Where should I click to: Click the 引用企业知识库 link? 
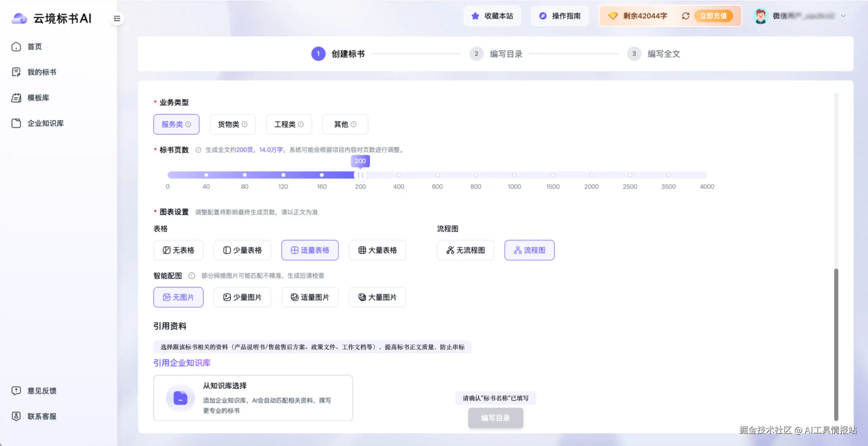coord(182,363)
